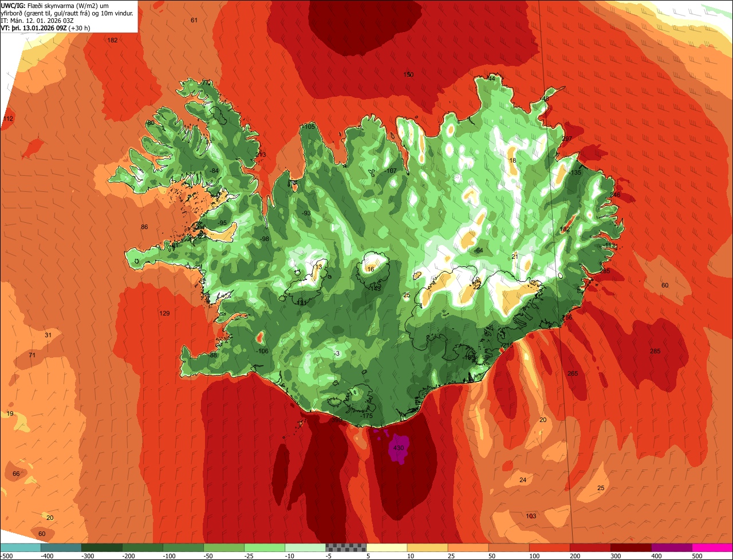Click the 297 value off the northeast coast
The image size is (733, 560).
tap(567, 139)
